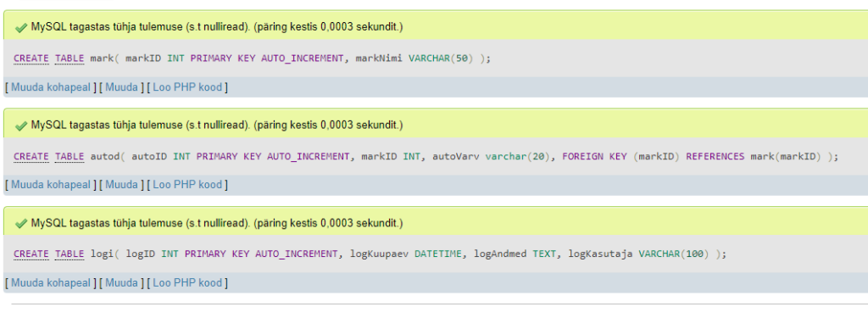
Task: Click 'Muuda kohapeal' under the logi table query
Action: click(50, 282)
